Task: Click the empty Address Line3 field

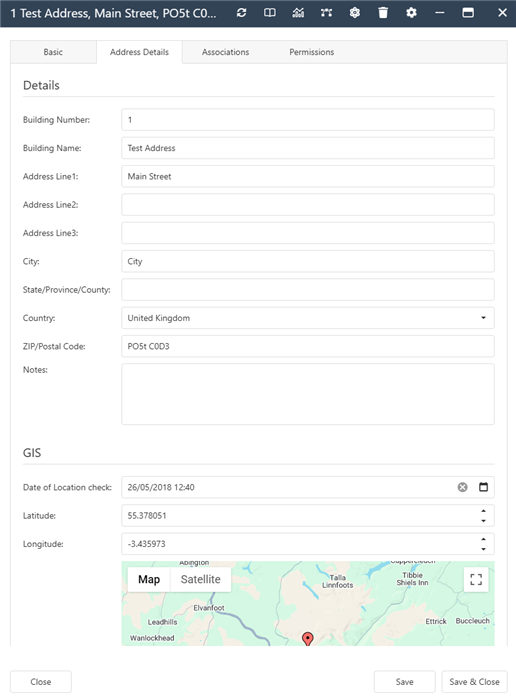Action: (308, 233)
